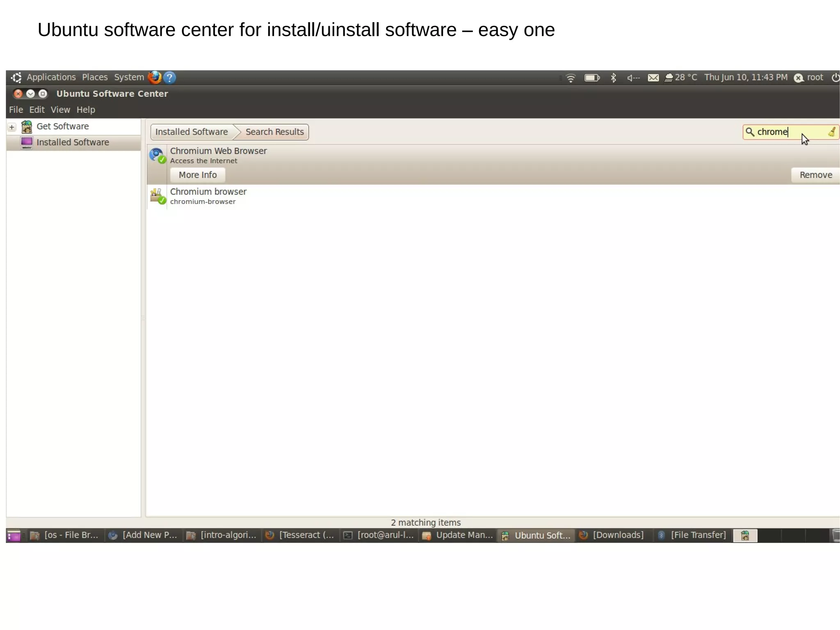
Task: Switch to the os - File Browser taskbar window
Action: point(65,535)
